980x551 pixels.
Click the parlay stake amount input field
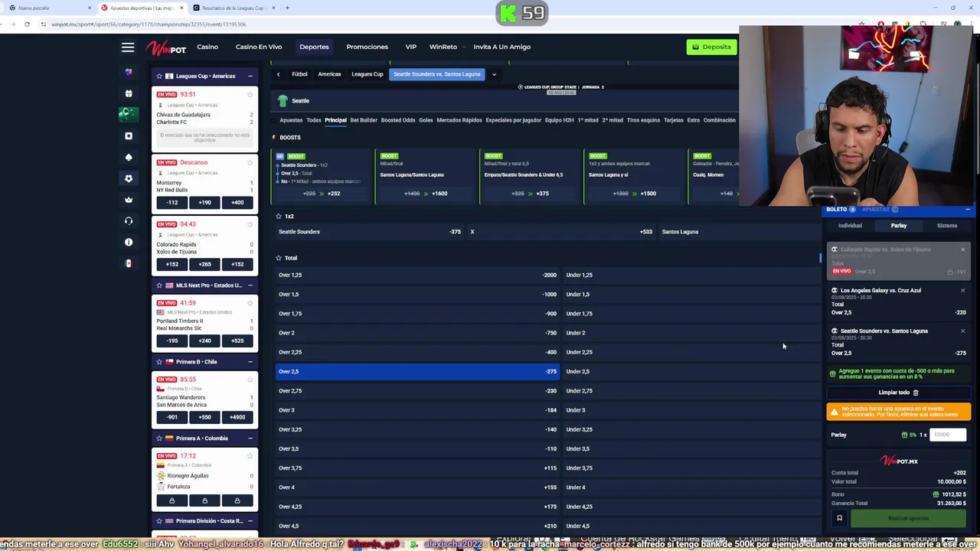pos(948,435)
